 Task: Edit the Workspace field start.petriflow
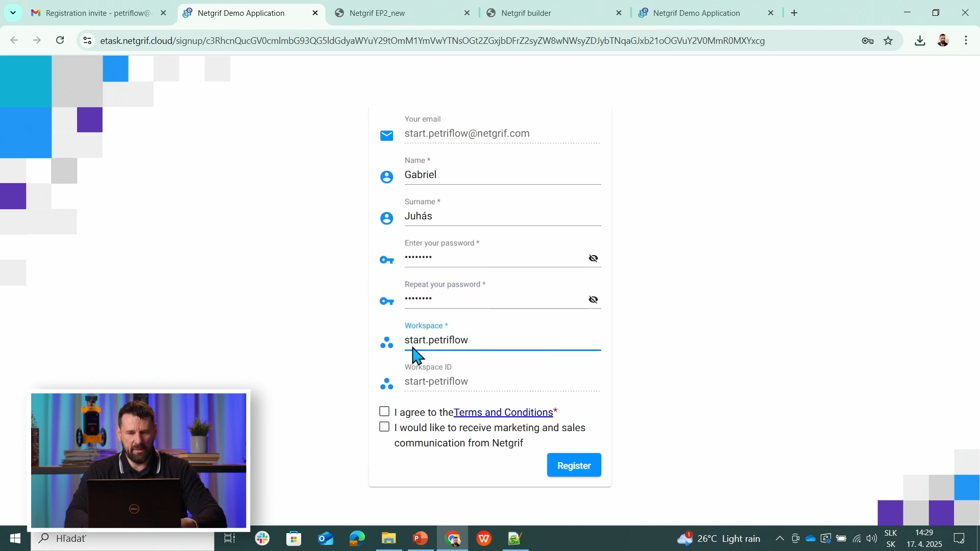coord(502,340)
